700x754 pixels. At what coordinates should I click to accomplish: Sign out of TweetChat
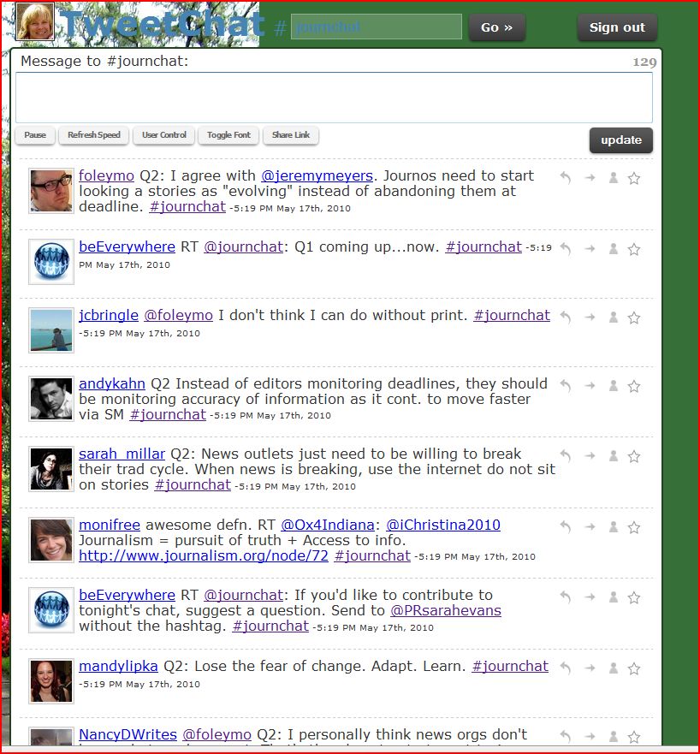pyautogui.click(x=617, y=27)
